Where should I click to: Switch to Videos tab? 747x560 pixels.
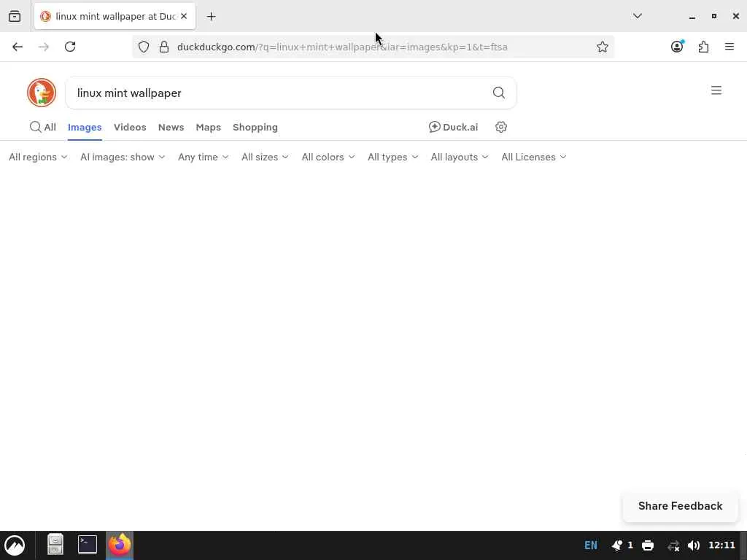pyautogui.click(x=130, y=127)
